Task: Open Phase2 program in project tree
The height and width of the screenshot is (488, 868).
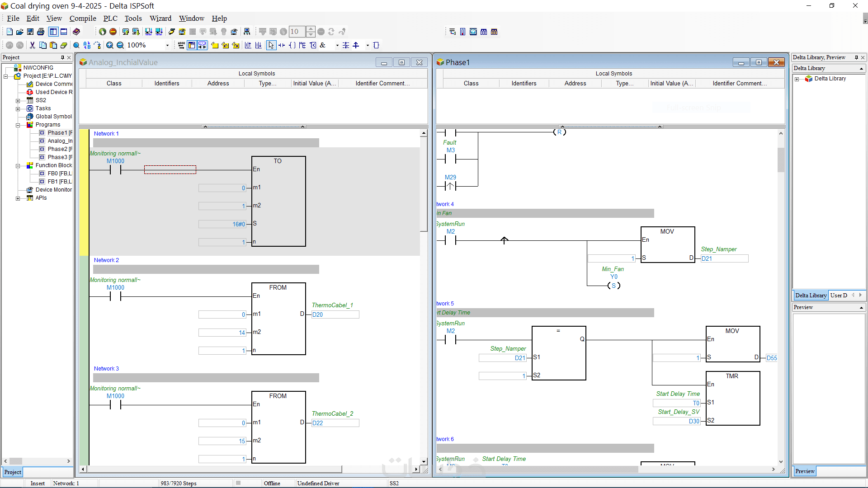Action: (57, 149)
